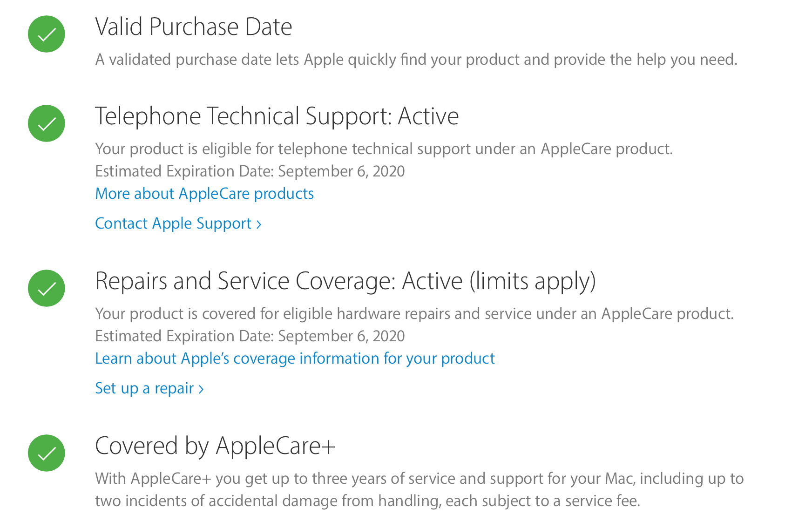Screen dimensions: 812x528
Task: Click the telephone technical support eligibility description
Action: pyautogui.click(x=384, y=149)
